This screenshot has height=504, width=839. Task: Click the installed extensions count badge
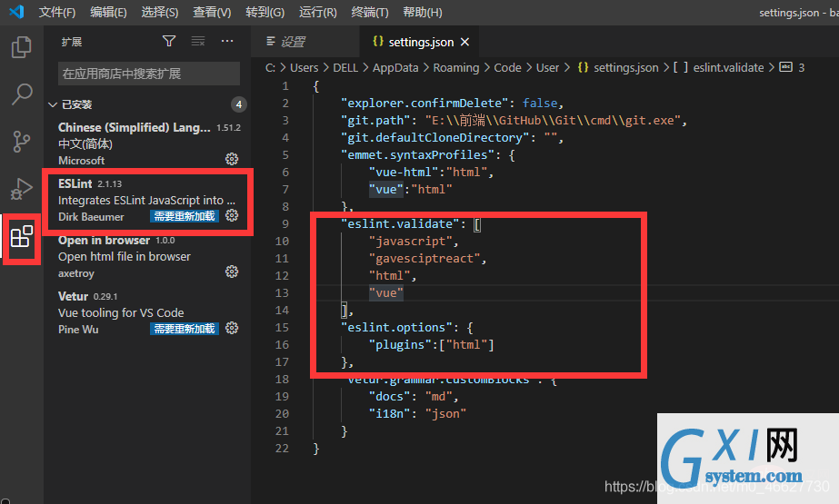click(x=239, y=104)
